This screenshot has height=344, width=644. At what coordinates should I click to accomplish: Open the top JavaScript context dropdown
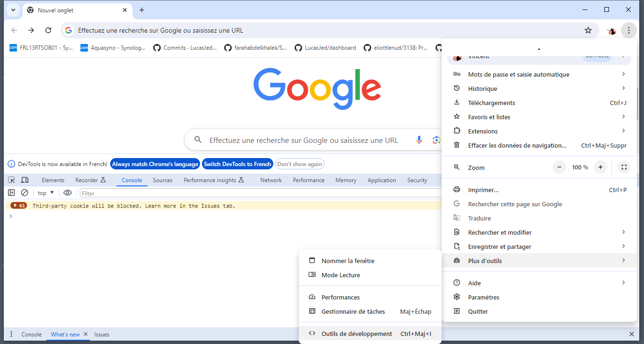pos(46,193)
